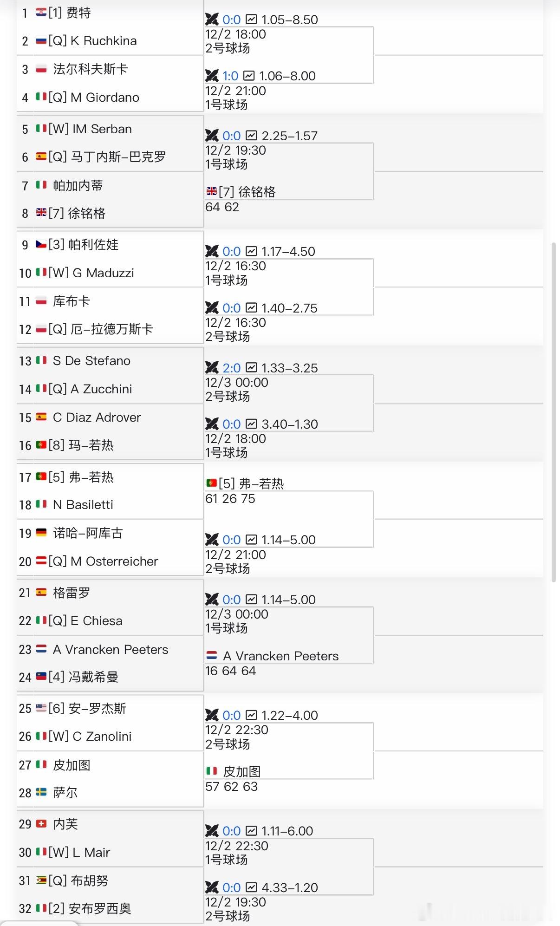The image size is (560, 926).
Task: Click the blue 2:0 head-to-head score
Action: pyautogui.click(x=231, y=368)
